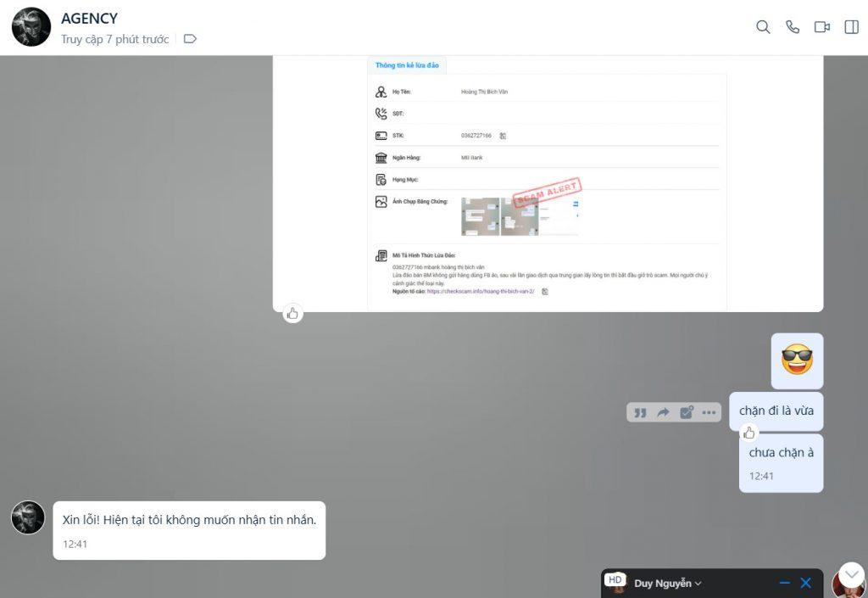Image resolution: width=868 pixels, height=598 pixels.
Task: Like the shared scam report image
Action: [292, 313]
